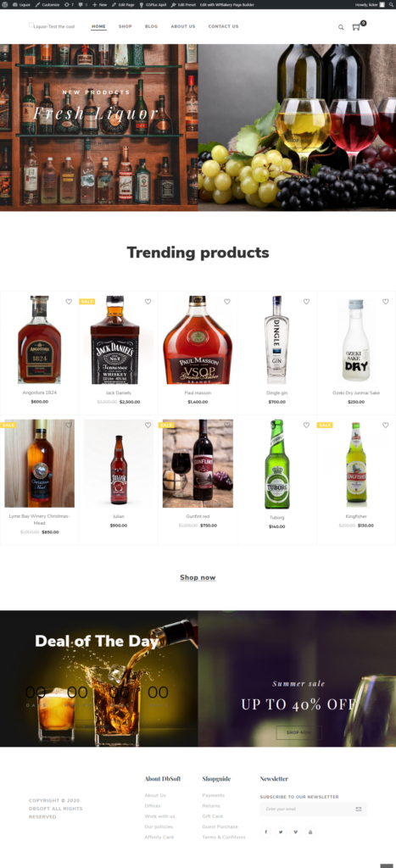396x868 pixels.
Task: Follow the Shop now link
Action: (198, 577)
